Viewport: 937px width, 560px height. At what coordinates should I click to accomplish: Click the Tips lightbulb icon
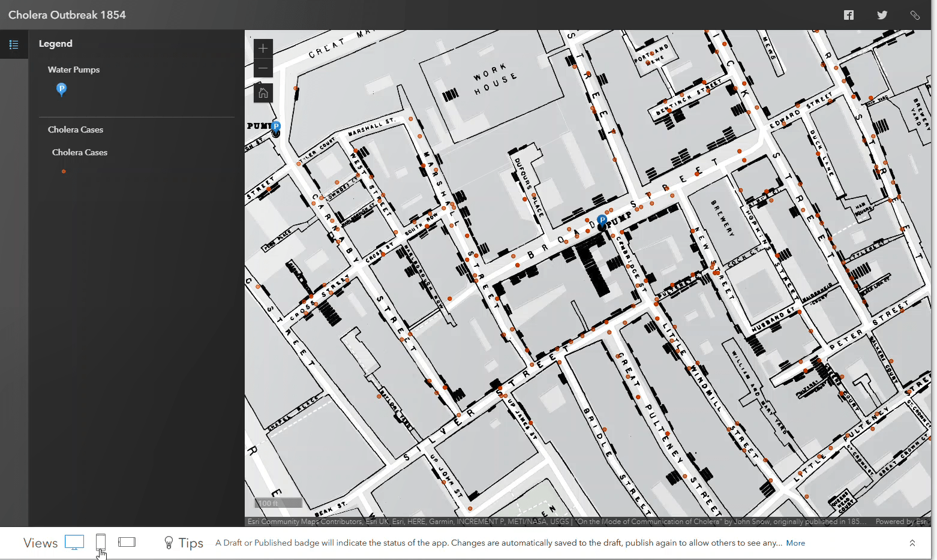click(169, 543)
